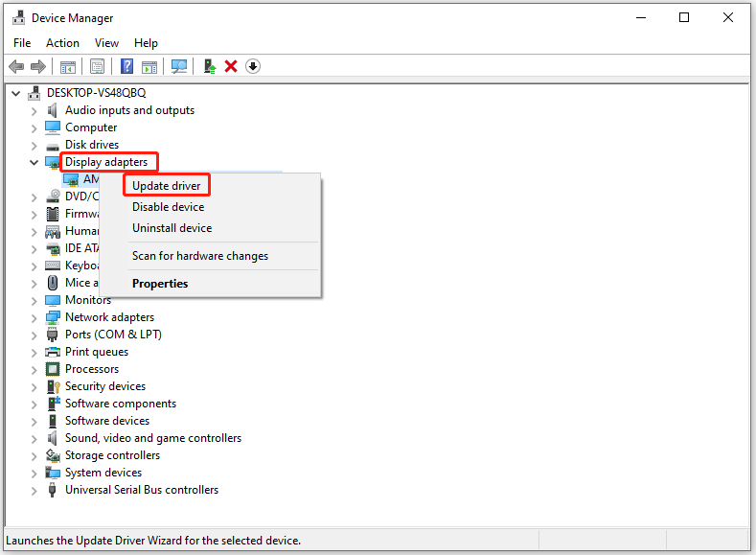The width and height of the screenshot is (756, 555).
Task: Select the Print queues label
Action: point(97,352)
